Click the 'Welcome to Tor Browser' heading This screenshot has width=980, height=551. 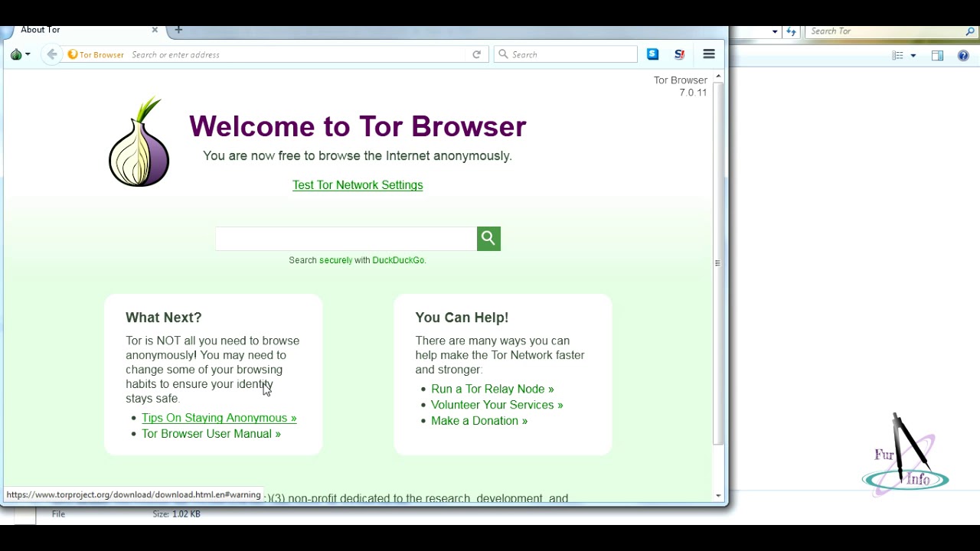tap(358, 126)
